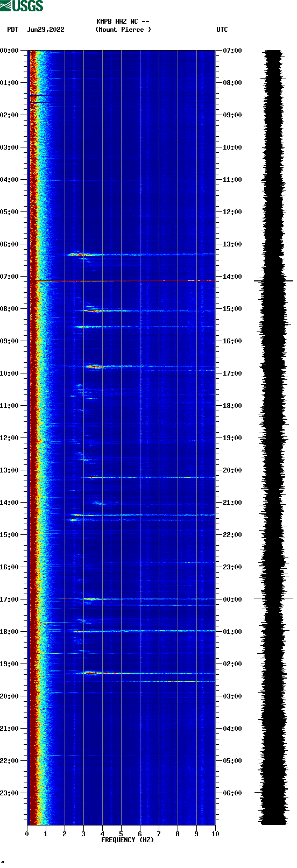Click the '20:00' UTC time label
Viewport: 297px width, 868px height.
232,470
